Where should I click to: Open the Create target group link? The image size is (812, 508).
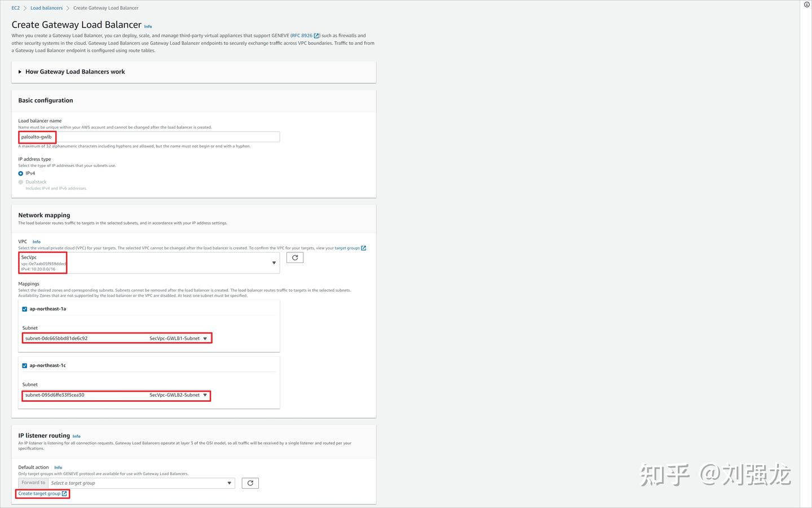click(x=39, y=493)
